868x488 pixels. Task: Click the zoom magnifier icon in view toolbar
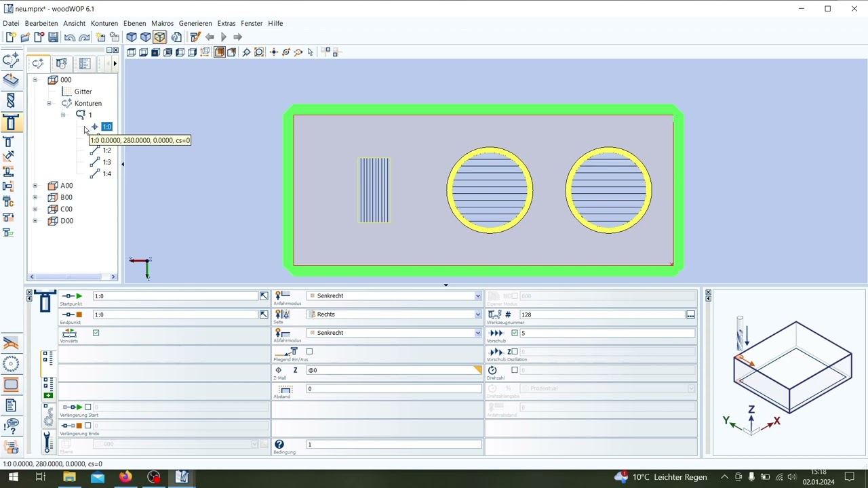click(246, 52)
